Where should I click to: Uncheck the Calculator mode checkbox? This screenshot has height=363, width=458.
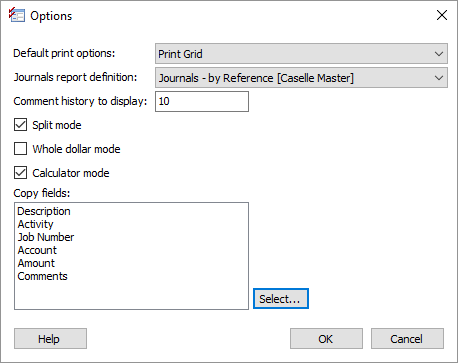point(20,173)
